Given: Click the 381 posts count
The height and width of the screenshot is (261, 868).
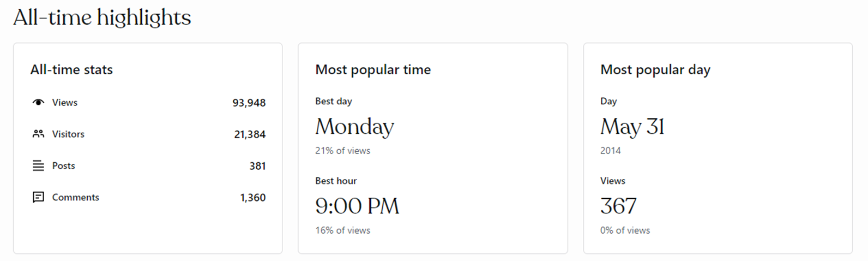Looking at the screenshot, I should tap(257, 166).
